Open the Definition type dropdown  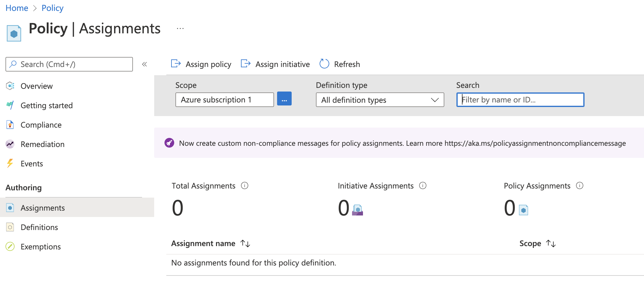pos(380,100)
